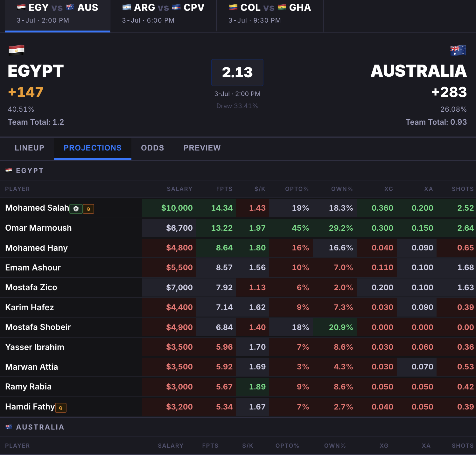Click the small Australia flag in the Australia section header
This screenshot has width=476, height=455.
pyautogui.click(x=9, y=427)
